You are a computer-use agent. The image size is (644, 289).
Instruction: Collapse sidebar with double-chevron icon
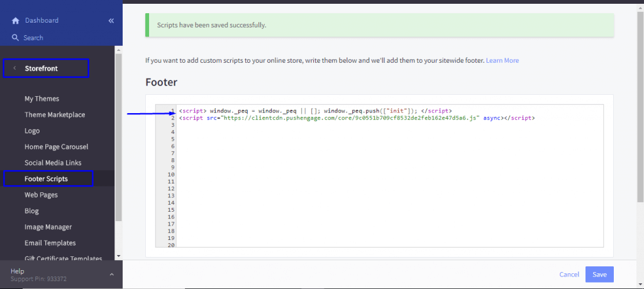point(111,21)
